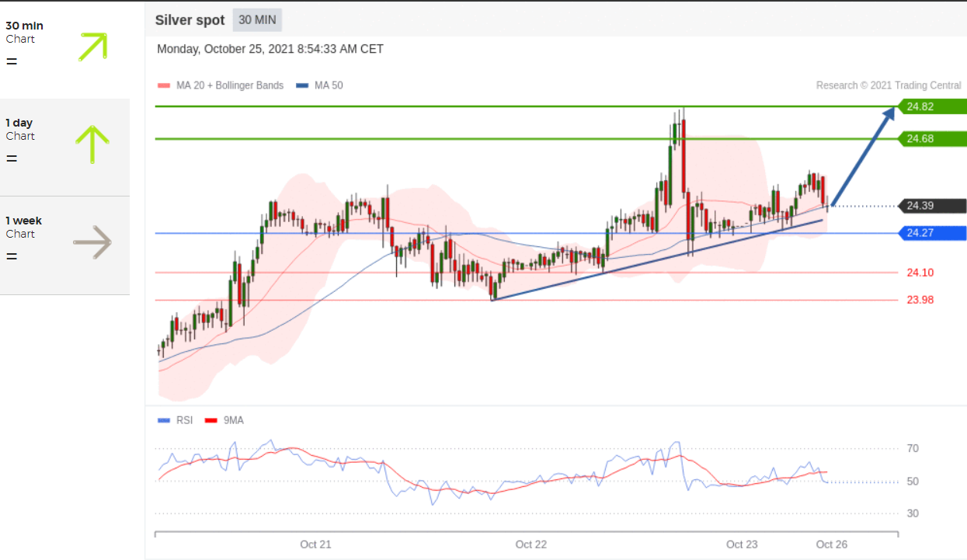Viewport: 967px width, 560px height.
Task: Click the Oct 22 axis label
Action: click(x=531, y=544)
